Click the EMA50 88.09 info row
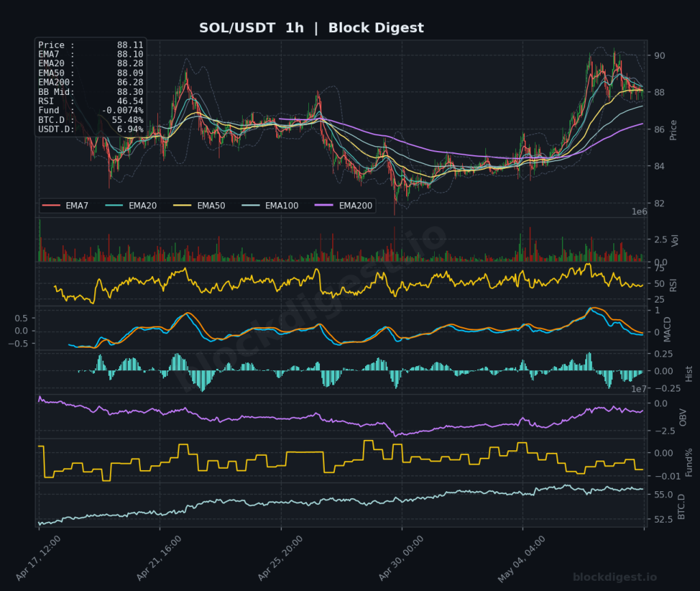Screen dimensions: 700x591 (x=91, y=73)
